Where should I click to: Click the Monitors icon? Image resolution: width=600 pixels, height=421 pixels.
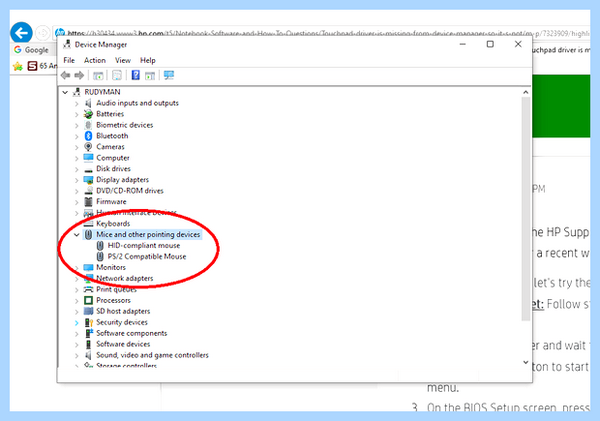[x=88, y=267]
